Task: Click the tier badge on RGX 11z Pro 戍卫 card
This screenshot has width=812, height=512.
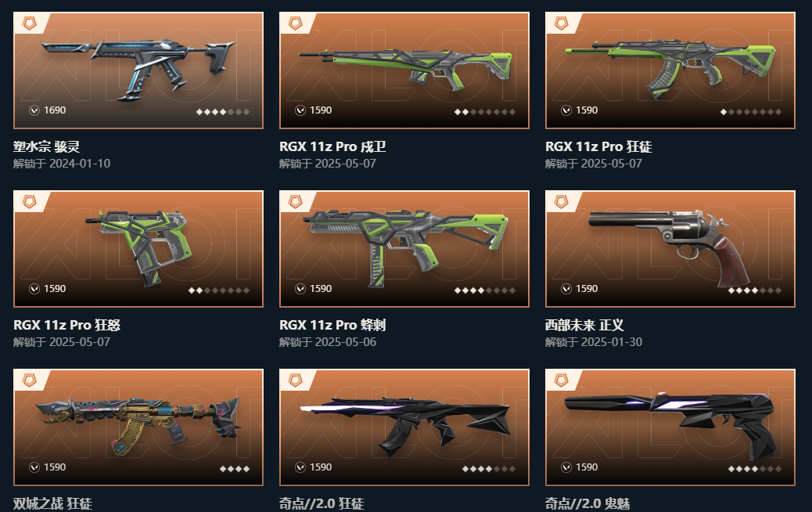Action: coord(295,23)
